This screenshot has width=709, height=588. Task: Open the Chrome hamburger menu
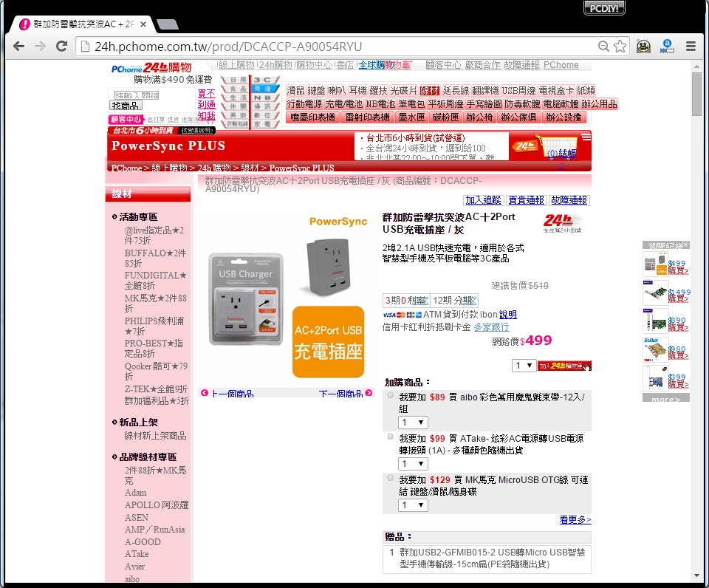tap(691, 46)
